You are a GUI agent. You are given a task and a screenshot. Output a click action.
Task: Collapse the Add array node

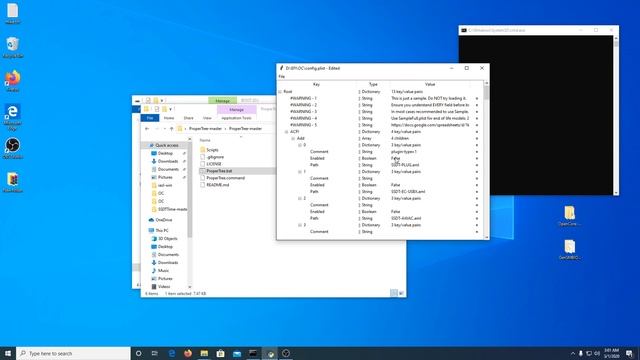293,138
